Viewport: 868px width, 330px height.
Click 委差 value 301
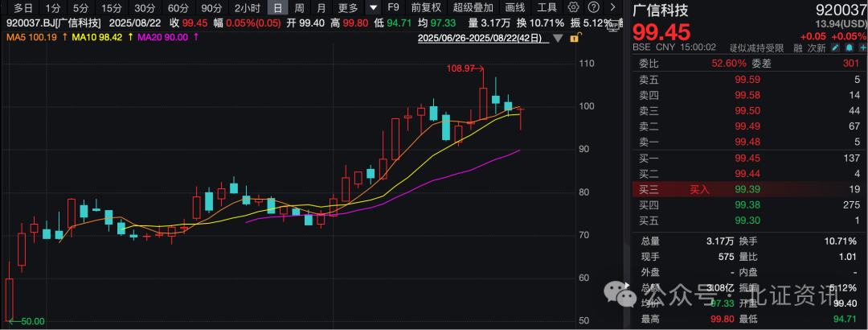[853, 64]
